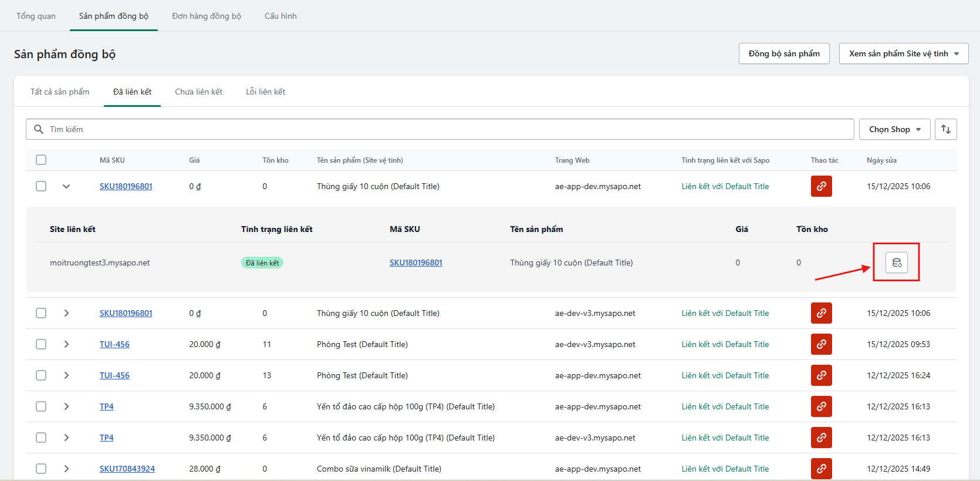Switch to the Chưa liên kết tab
This screenshot has height=481, width=980.
click(x=198, y=92)
